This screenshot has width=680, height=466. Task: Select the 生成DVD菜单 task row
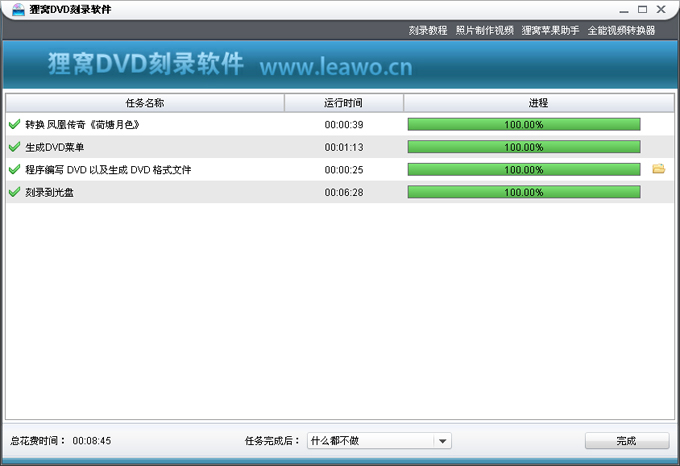coord(340,147)
